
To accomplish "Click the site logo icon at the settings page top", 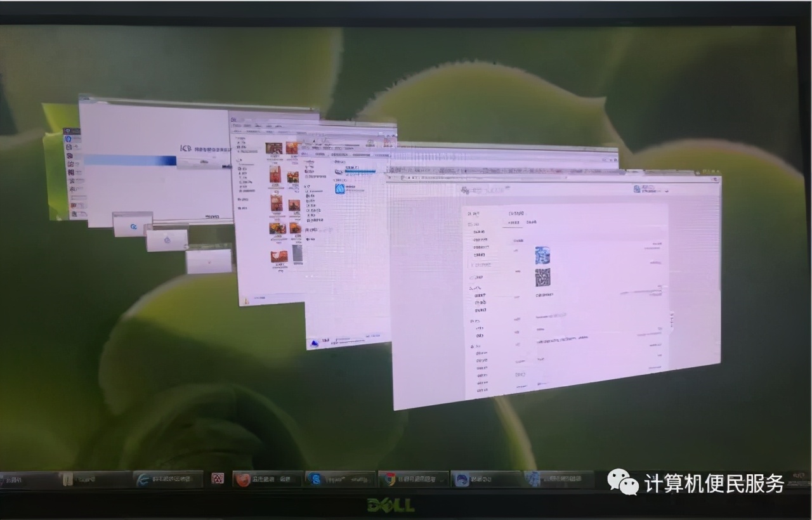I will tap(465, 190).
